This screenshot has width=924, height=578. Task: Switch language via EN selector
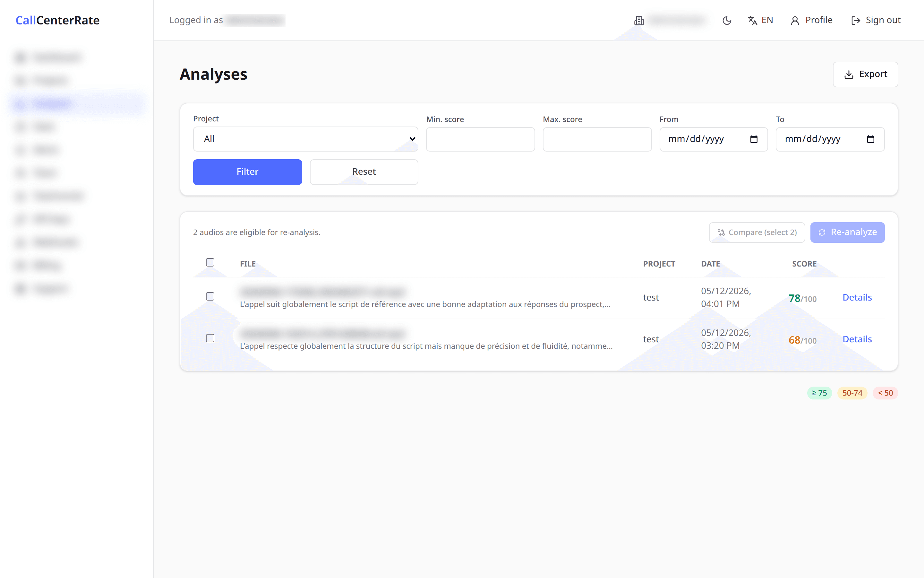point(760,20)
